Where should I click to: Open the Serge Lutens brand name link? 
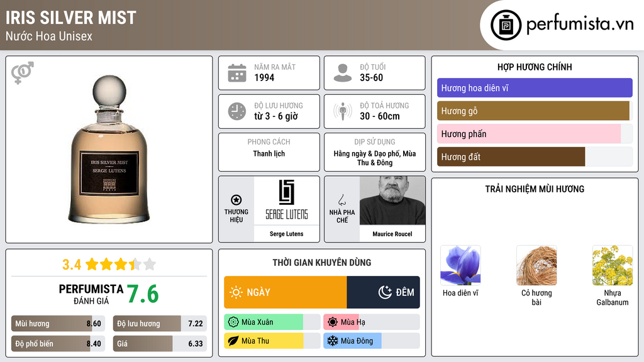tap(286, 234)
